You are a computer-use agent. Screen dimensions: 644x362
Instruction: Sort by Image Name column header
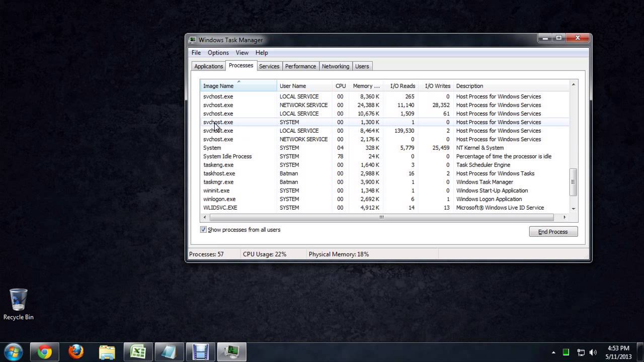238,86
